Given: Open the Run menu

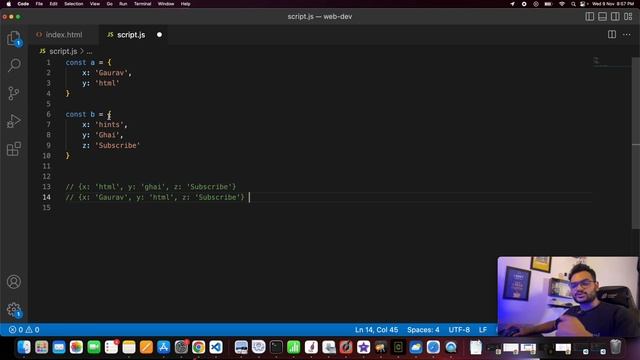Looking at the screenshot, I should click(123, 4).
